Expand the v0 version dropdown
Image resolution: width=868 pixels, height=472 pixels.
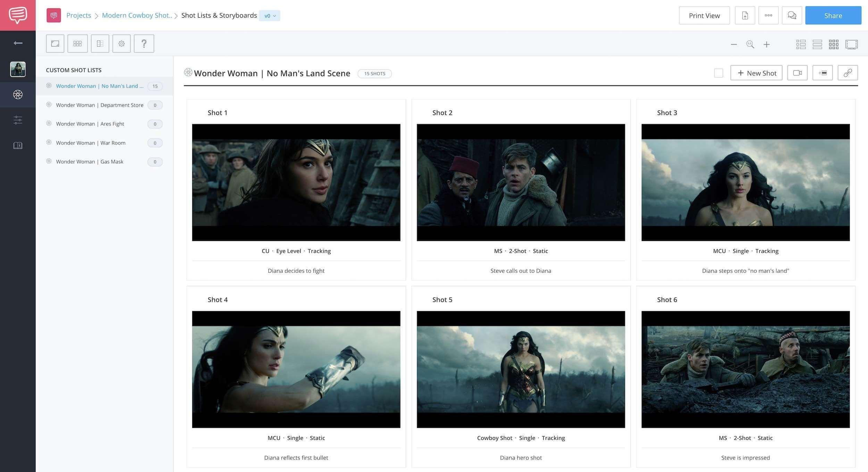269,16
